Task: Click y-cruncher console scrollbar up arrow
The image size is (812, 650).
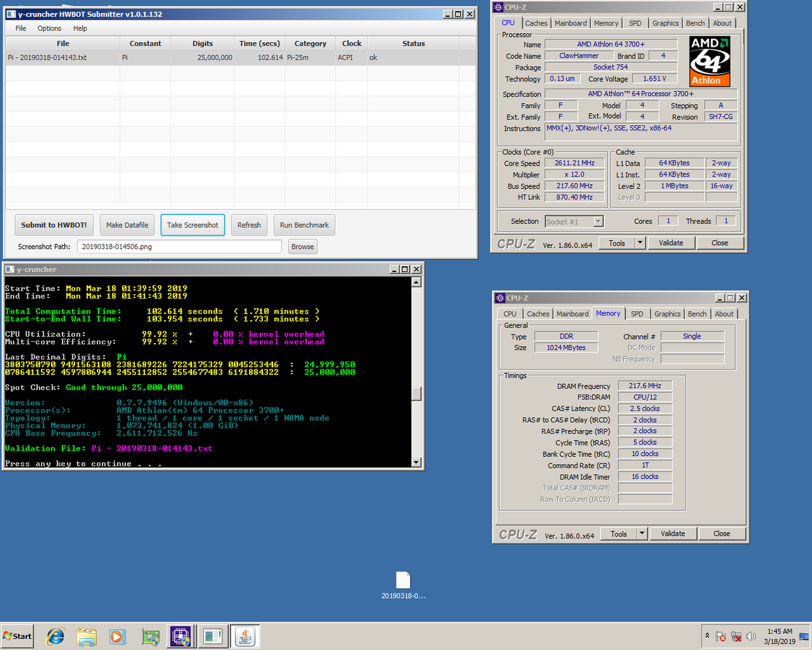Action: click(416, 282)
